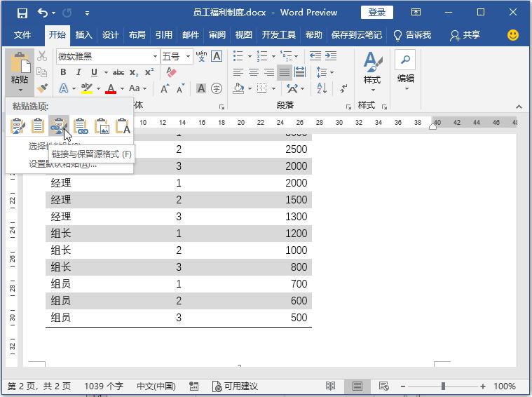Click the enclosed character 字 icon

(x=217, y=88)
